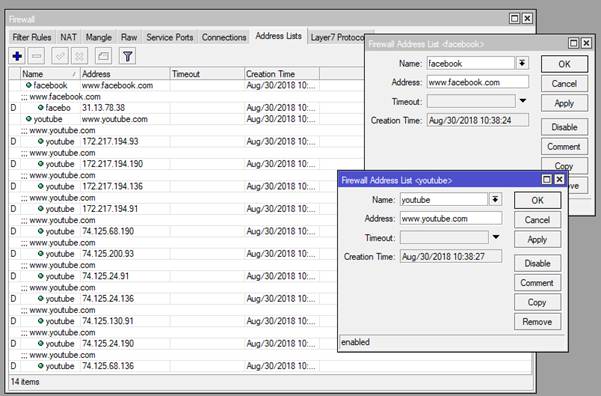Click the Creation Time field showing 10:38:27
This screenshot has width=601, height=396.
[451, 256]
